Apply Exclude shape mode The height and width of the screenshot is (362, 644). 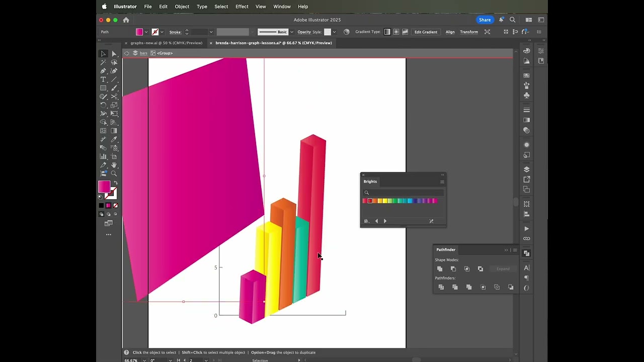coord(480,269)
